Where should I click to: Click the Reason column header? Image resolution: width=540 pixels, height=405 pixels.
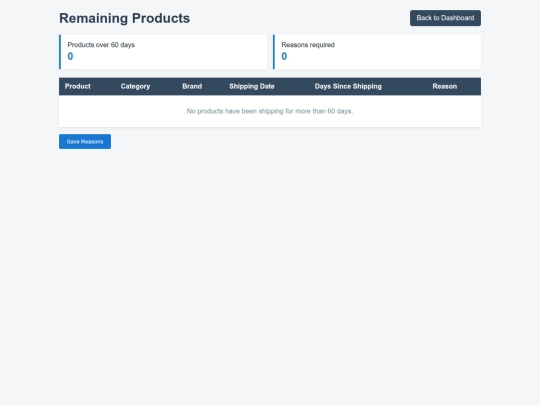(x=445, y=86)
